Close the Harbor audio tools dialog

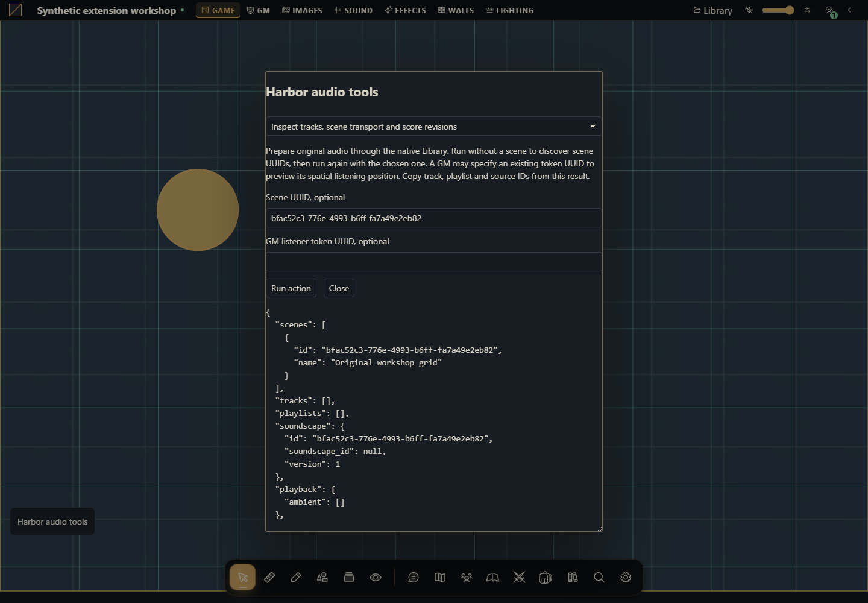click(x=339, y=288)
